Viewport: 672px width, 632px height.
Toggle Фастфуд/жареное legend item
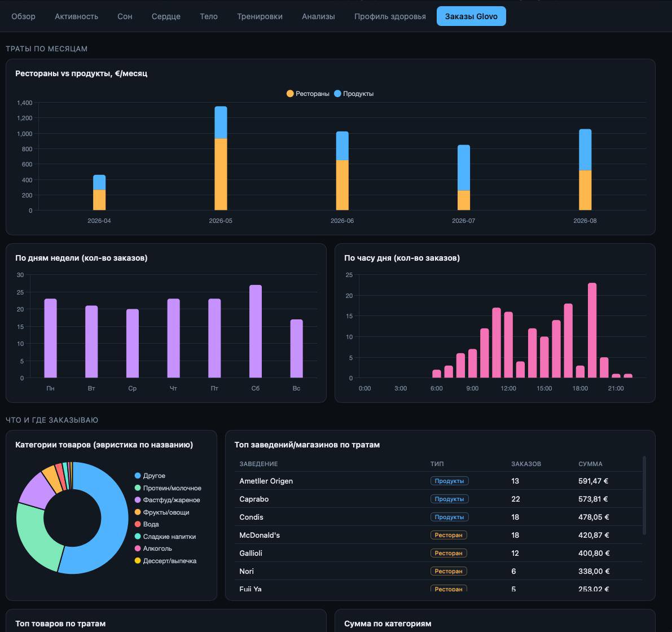point(167,500)
